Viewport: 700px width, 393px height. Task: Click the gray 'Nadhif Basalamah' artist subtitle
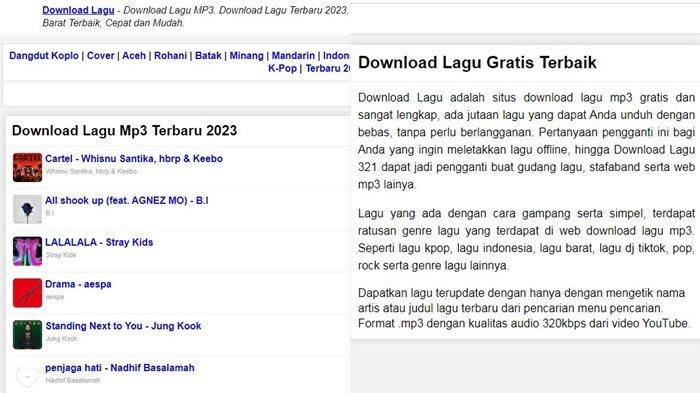[73, 380]
